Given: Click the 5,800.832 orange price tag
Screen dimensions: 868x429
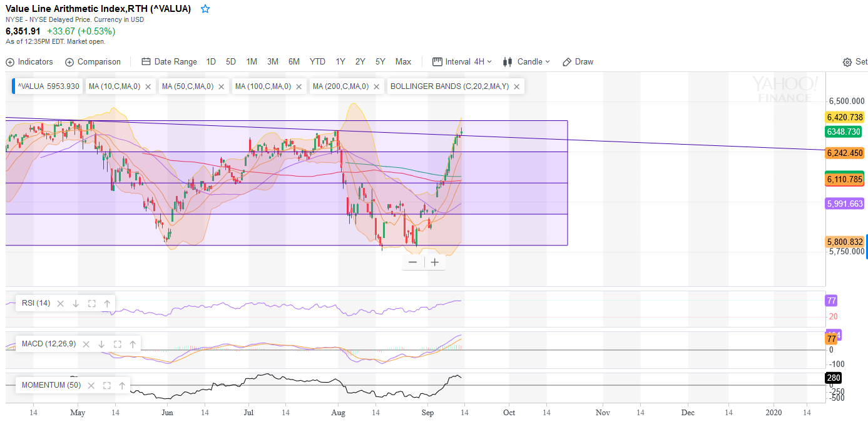Looking at the screenshot, I should pyautogui.click(x=845, y=242).
